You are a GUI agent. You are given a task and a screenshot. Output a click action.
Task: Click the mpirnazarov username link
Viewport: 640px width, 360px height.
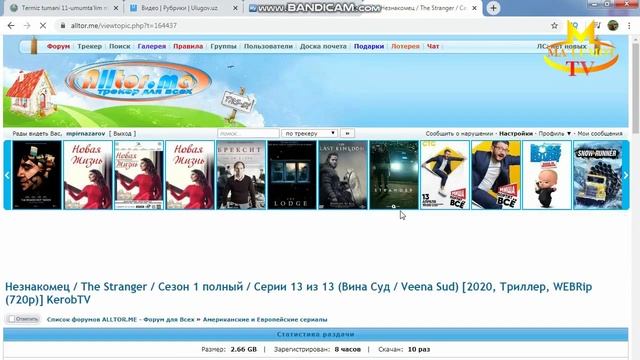pos(85,133)
